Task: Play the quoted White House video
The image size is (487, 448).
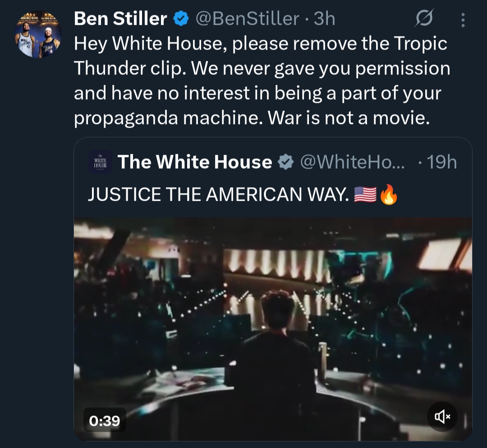Action: pyautogui.click(x=273, y=328)
